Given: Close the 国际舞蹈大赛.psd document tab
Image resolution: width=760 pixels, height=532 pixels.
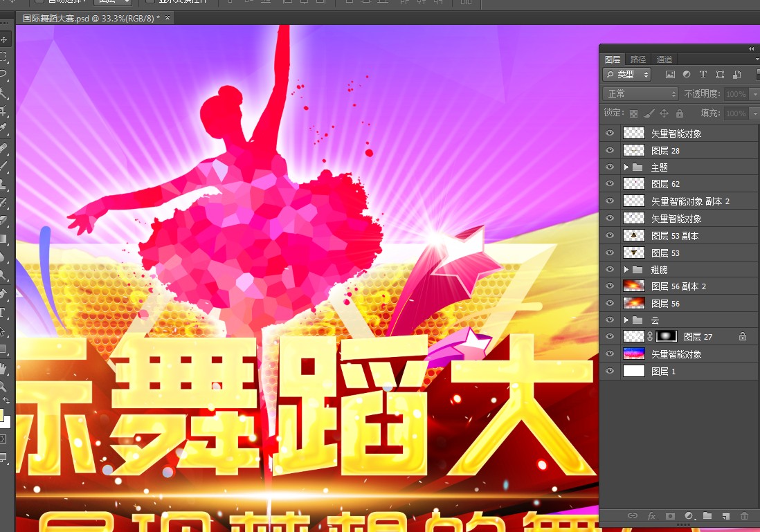Looking at the screenshot, I should (x=168, y=18).
